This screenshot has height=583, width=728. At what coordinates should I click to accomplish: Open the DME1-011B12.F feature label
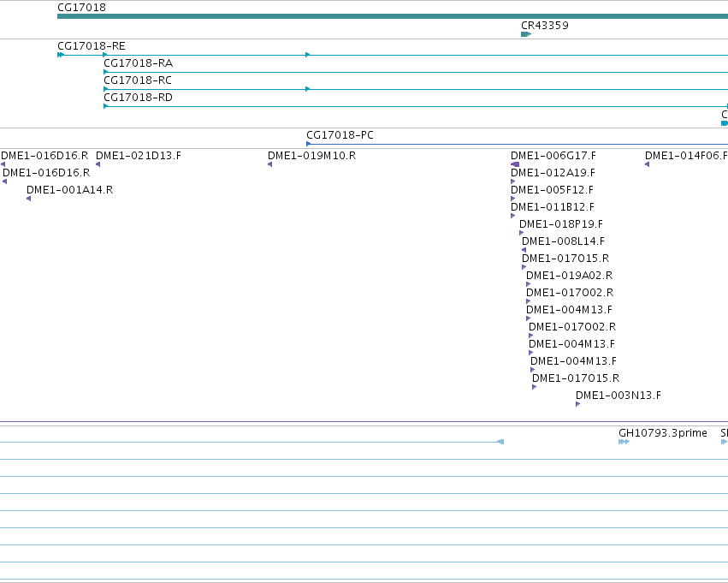point(553,207)
